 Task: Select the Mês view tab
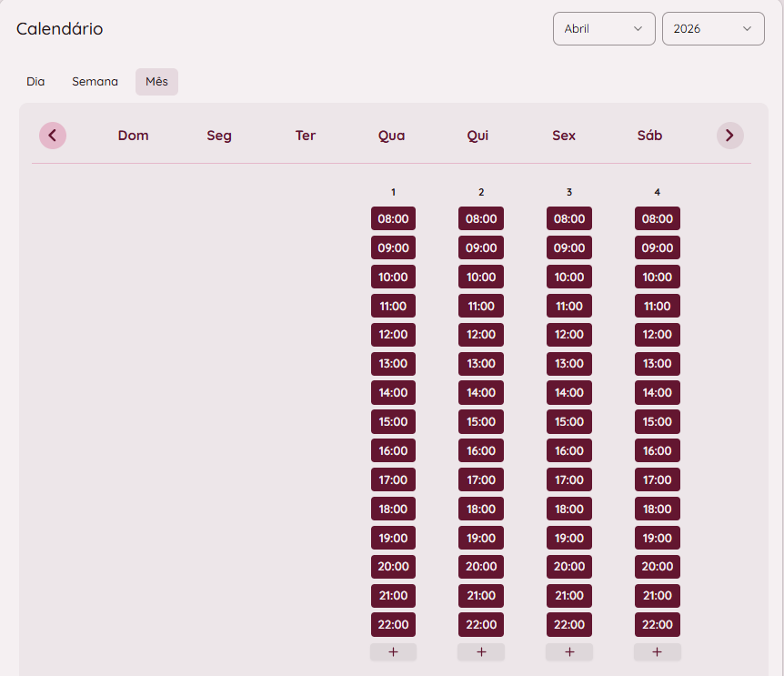pos(156,82)
